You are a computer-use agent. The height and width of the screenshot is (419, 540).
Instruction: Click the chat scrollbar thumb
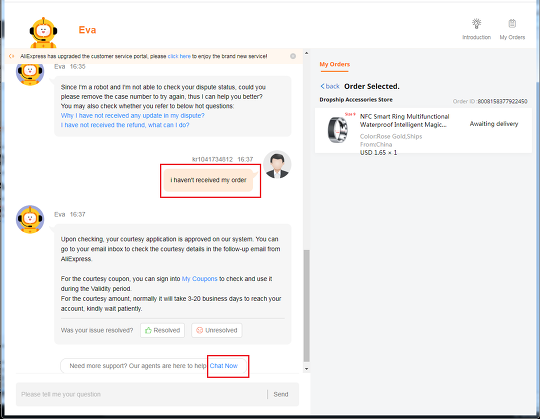[x=306, y=306]
